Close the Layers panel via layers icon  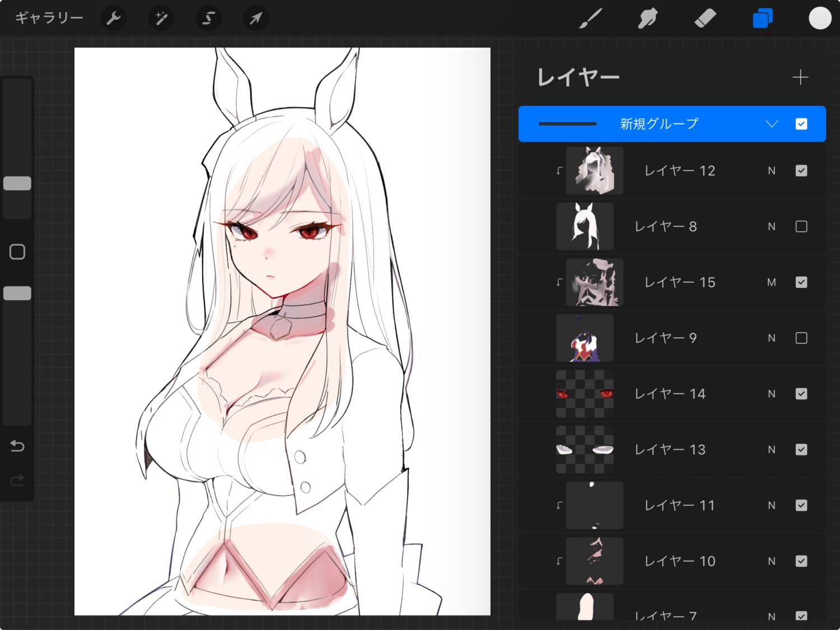(x=762, y=18)
